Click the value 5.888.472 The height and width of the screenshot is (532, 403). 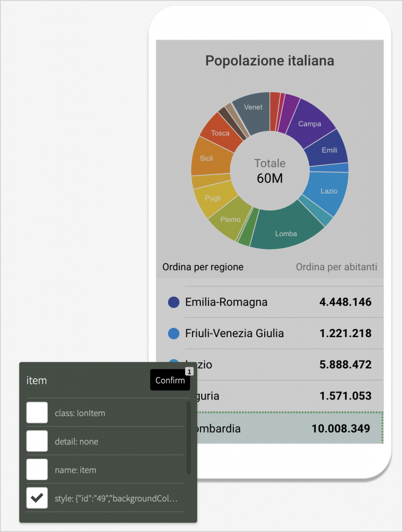pyautogui.click(x=345, y=364)
